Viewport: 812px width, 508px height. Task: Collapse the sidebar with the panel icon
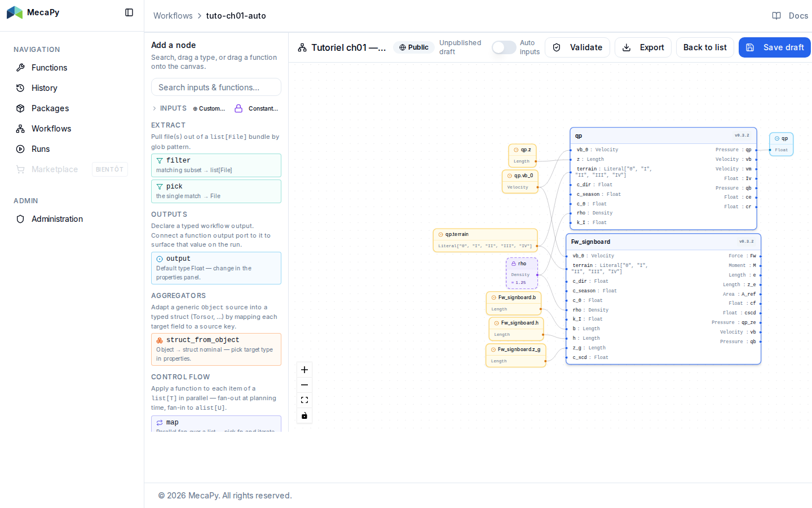point(129,12)
